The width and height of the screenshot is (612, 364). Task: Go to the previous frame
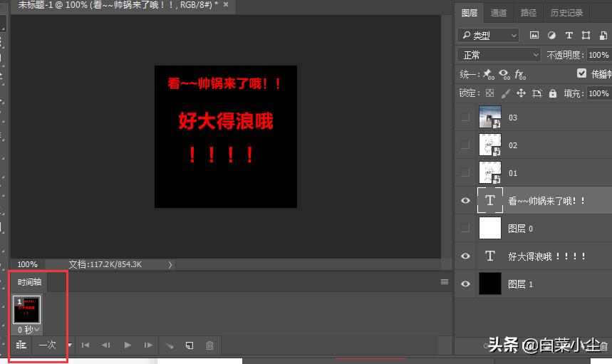click(105, 345)
